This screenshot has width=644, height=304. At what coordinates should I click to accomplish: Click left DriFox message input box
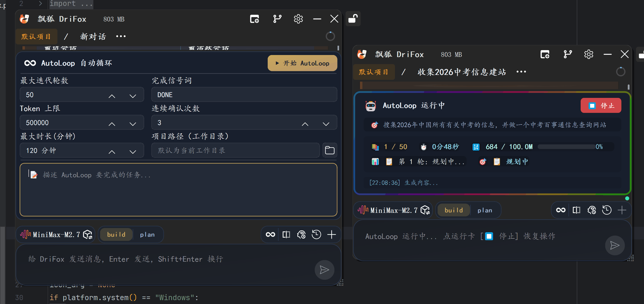coord(178,264)
